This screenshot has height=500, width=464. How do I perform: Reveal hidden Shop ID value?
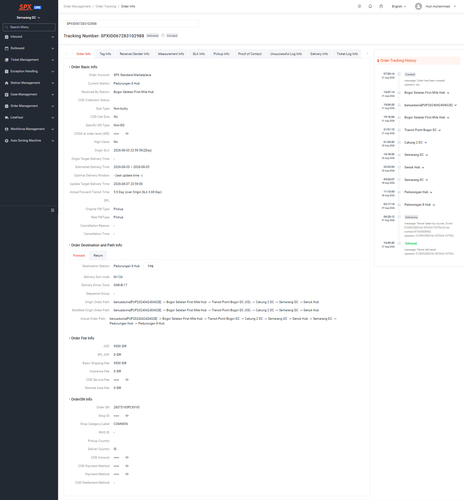click(x=127, y=416)
